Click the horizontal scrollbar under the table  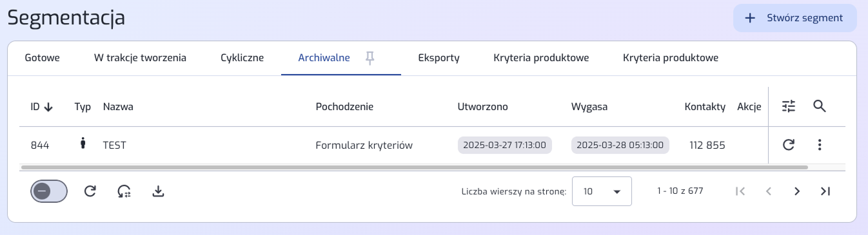pos(414,167)
